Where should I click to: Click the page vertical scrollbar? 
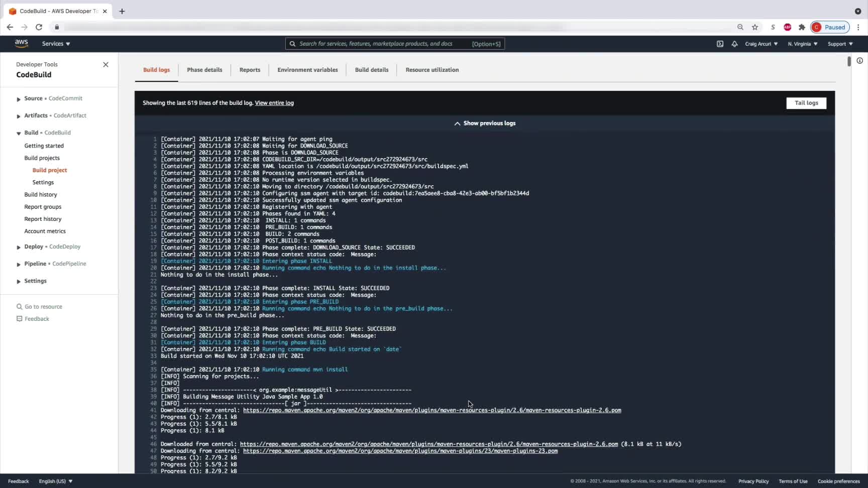tap(849, 61)
